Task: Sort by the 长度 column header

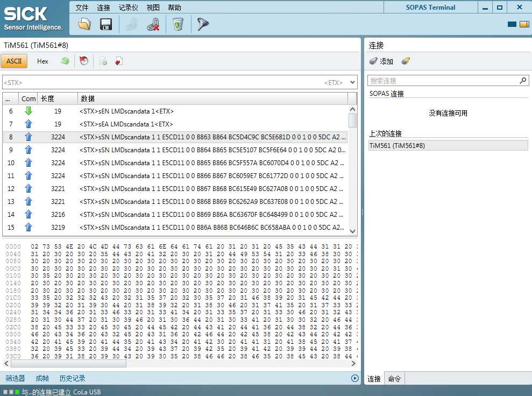Action: 58,98
